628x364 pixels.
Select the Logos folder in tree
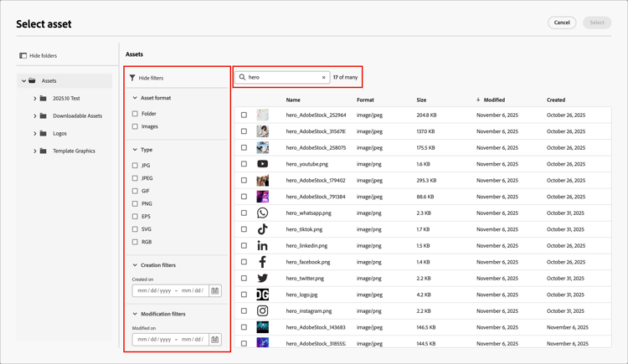click(x=59, y=133)
